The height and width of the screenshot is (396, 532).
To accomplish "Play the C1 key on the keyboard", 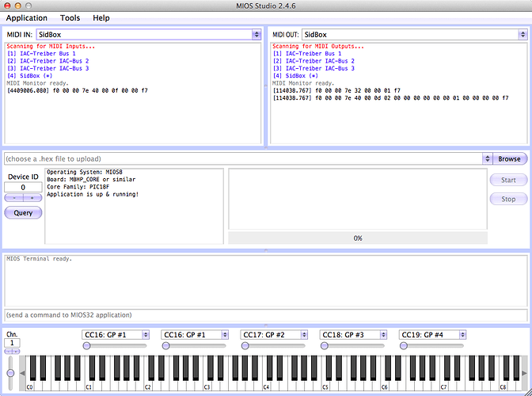I will (89, 386).
